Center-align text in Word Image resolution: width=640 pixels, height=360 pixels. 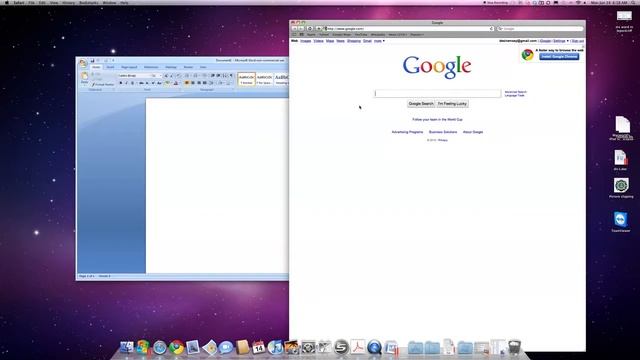coord(193,83)
